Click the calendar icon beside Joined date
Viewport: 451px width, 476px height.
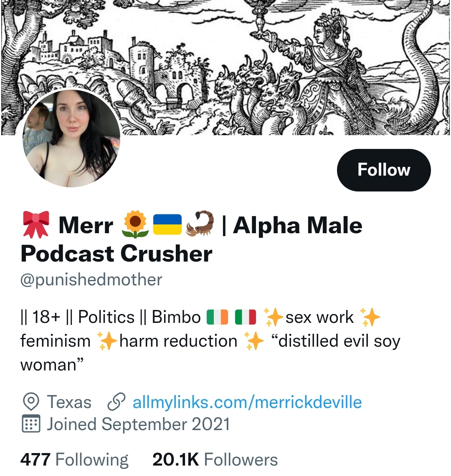coord(30,424)
